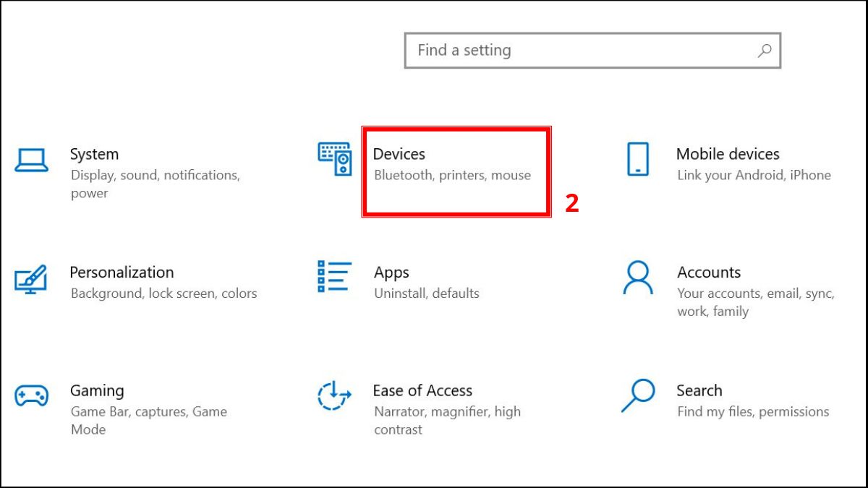
Task: Select the Accounts heading
Action: pyautogui.click(x=709, y=273)
